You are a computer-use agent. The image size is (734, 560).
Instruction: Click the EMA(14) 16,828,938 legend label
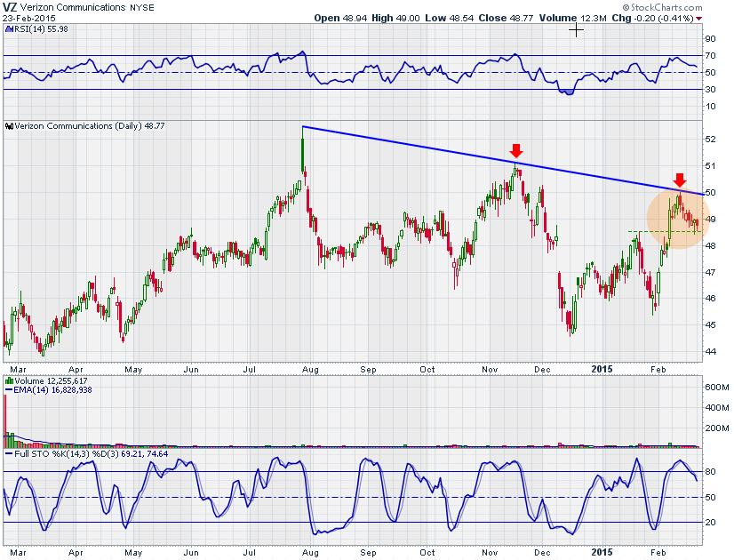pos(52,390)
